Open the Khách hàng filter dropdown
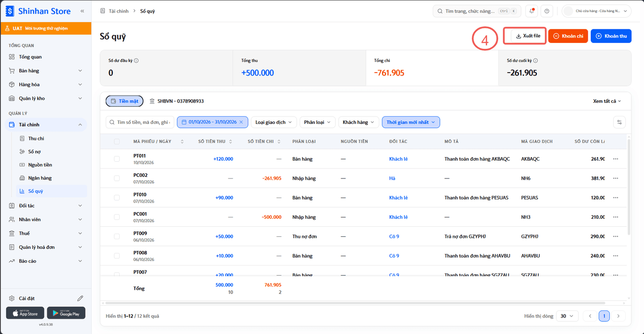This screenshot has height=334, width=644. click(x=358, y=122)
